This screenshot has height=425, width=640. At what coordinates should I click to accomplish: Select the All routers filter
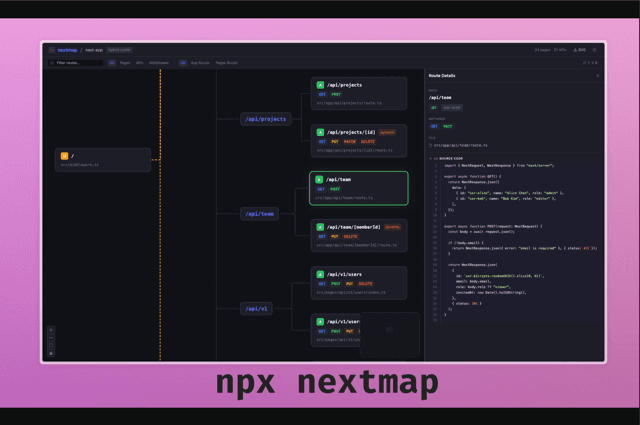(183, 63)
